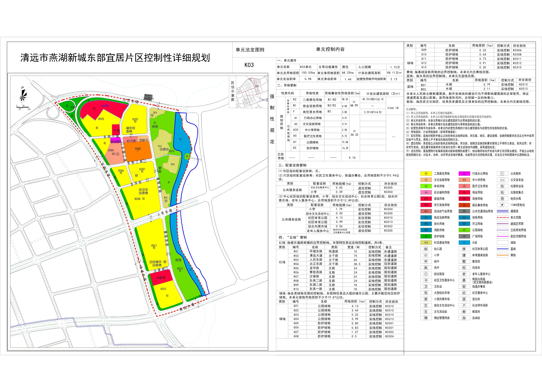This screenshot has width=542, height=392.
Task: Click the grey S41 公共交通场站用地 swatch
Action: 464,211
